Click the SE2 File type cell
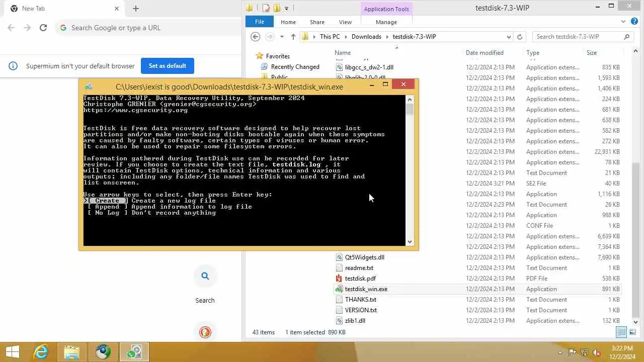Viewport: 644px width, 362px height. pos(536,184)
